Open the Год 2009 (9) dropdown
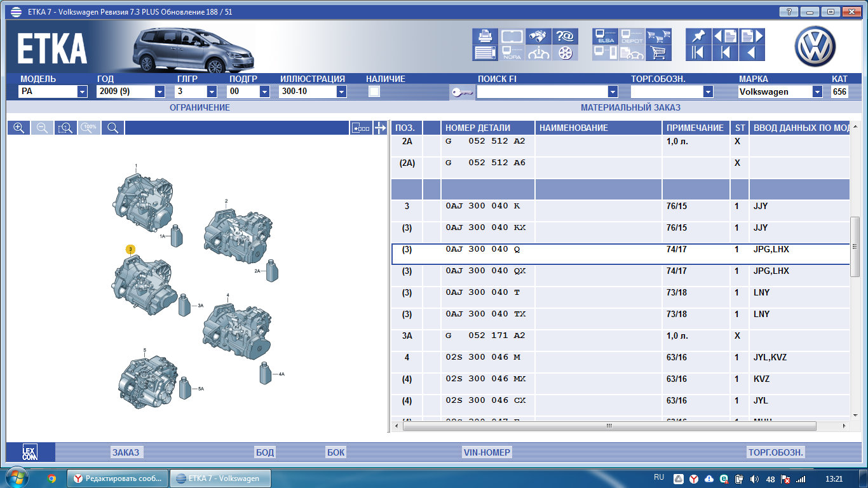 coord(159,91)
